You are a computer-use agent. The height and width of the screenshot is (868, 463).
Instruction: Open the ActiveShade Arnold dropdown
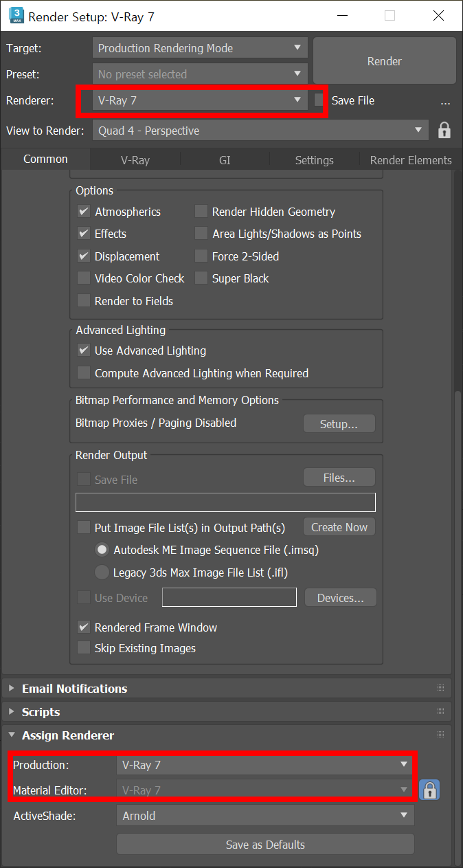tap(265, 816)
